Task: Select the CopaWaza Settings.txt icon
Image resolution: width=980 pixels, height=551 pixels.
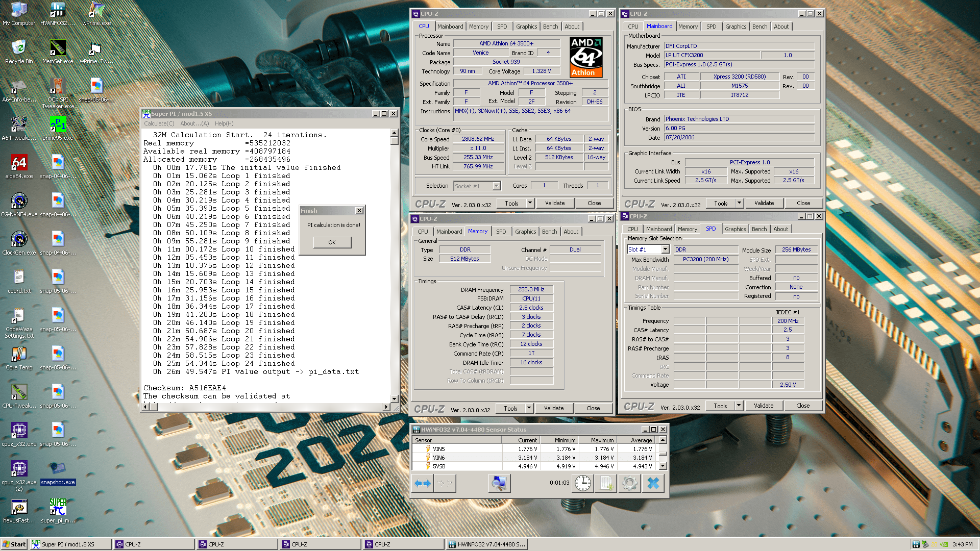Action: (19, 323)
